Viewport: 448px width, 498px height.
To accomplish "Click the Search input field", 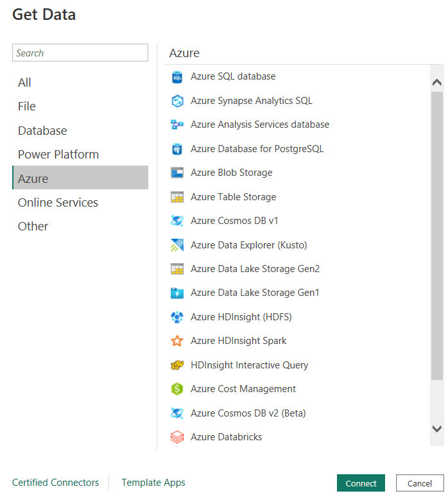I will [80, 53].
